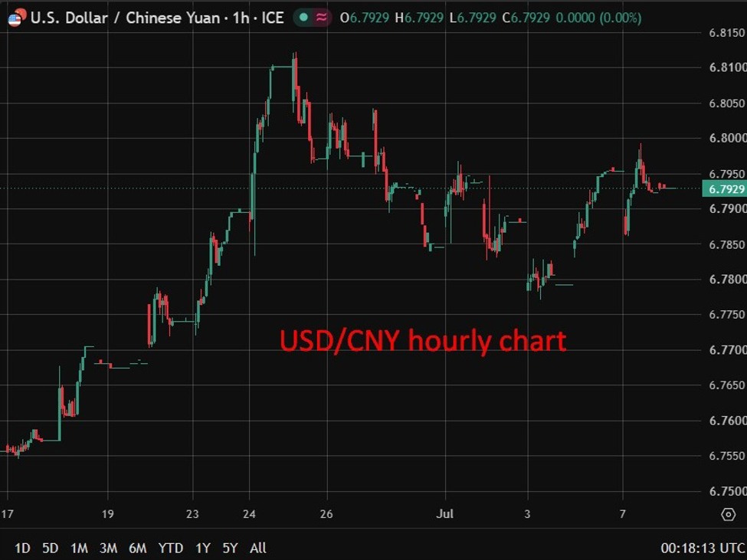Screen dimensions: 747x560
Task: Click the 3 date axis label
Action: pos(527,514)
